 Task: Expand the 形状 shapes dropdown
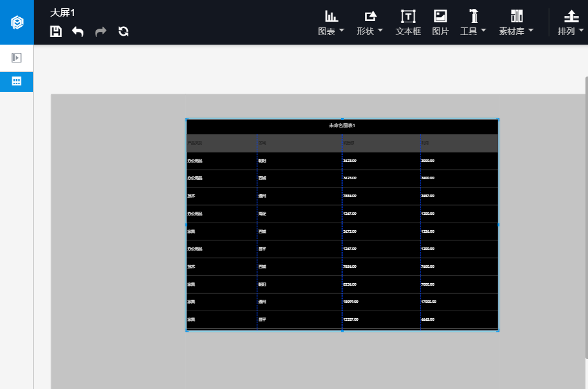point(370,22)
